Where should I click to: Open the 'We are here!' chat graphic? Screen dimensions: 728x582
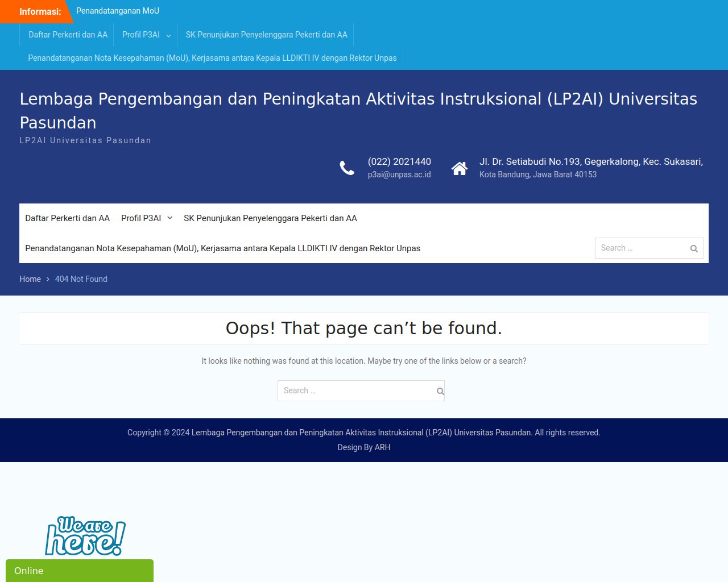click(85, 536)
